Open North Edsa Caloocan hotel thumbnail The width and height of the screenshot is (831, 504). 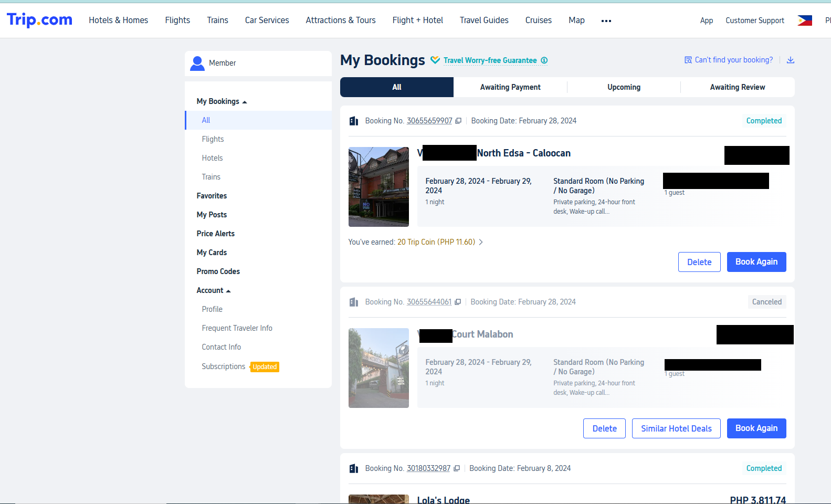[378, 187]
